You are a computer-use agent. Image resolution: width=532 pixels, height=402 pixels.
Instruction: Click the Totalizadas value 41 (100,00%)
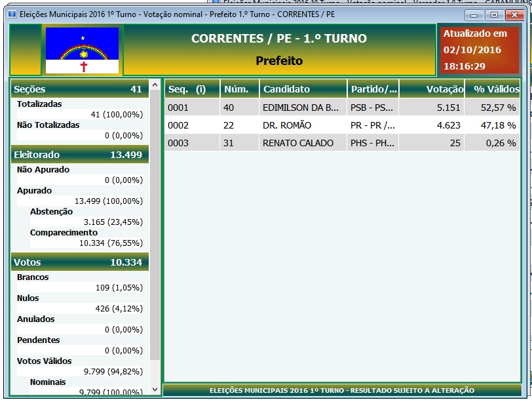[x=117, y=114]
